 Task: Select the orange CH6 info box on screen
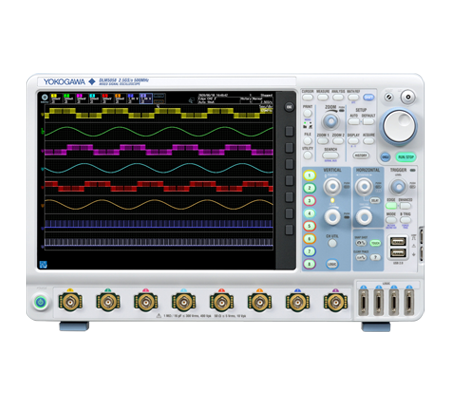[120, 98]
